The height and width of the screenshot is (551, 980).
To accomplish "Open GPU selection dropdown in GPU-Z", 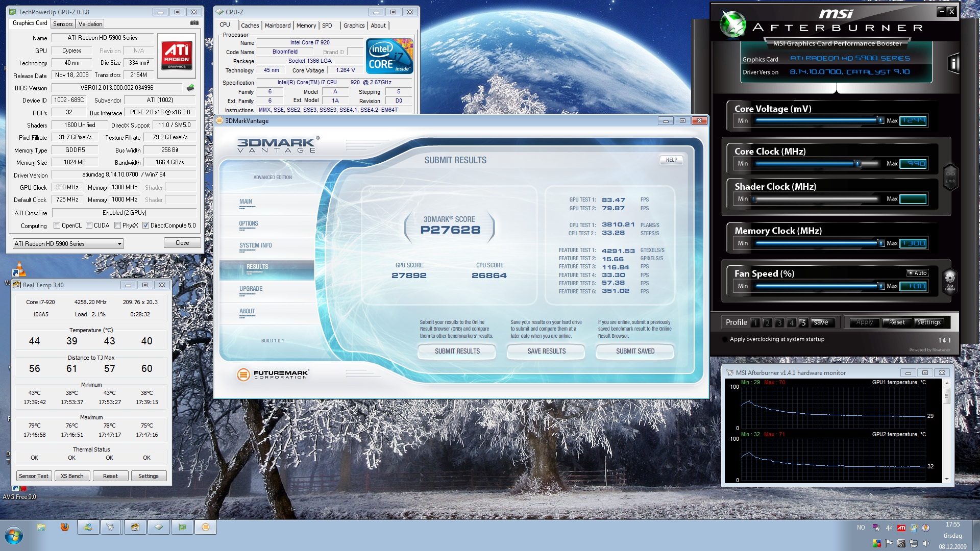I will tap(68, 244).
